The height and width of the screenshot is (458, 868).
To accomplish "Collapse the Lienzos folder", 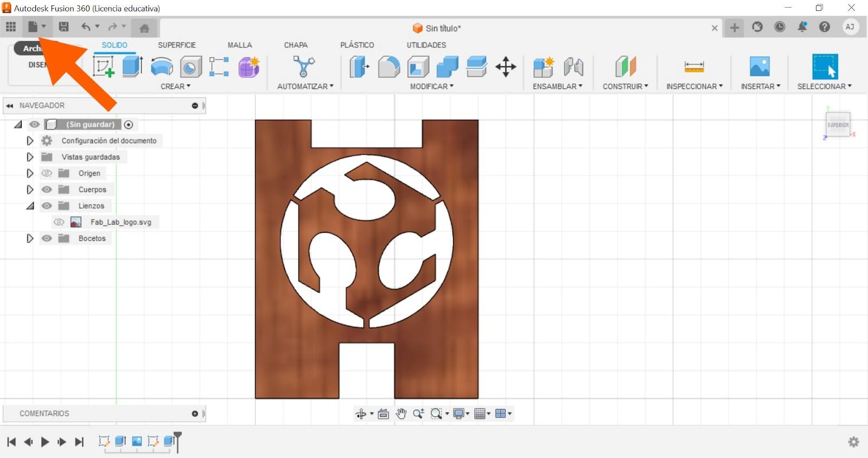I will (x=30, y=206).
